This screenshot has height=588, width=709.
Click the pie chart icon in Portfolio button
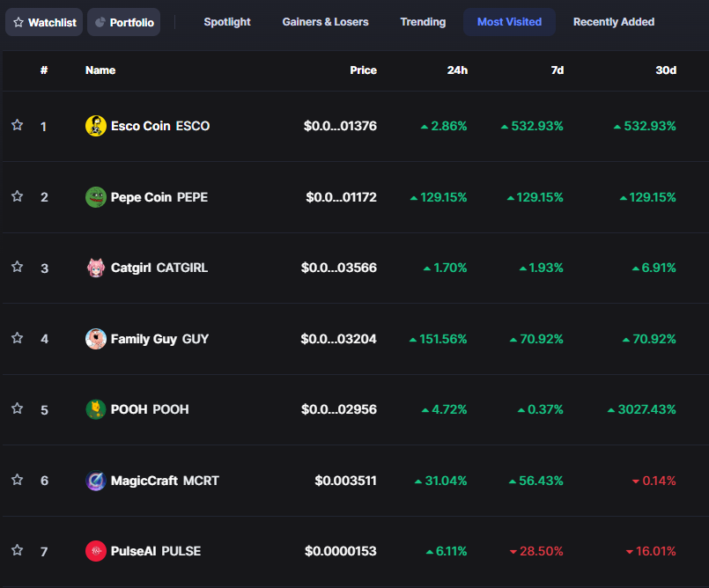100,22
